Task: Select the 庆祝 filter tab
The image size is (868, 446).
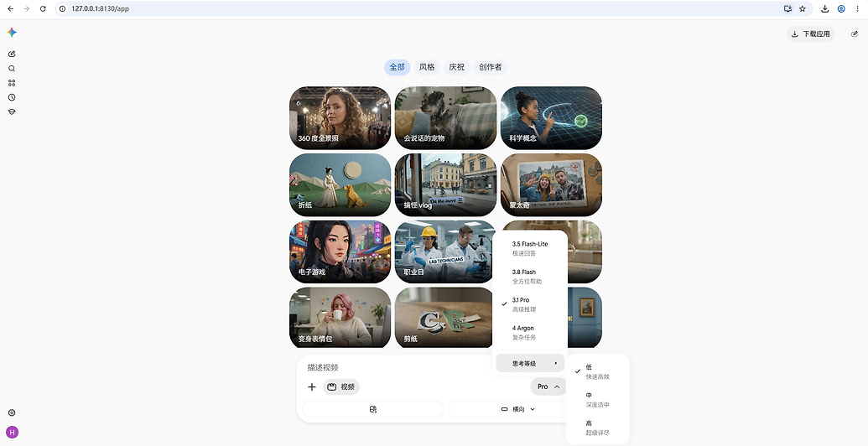Action: point(457,67)
